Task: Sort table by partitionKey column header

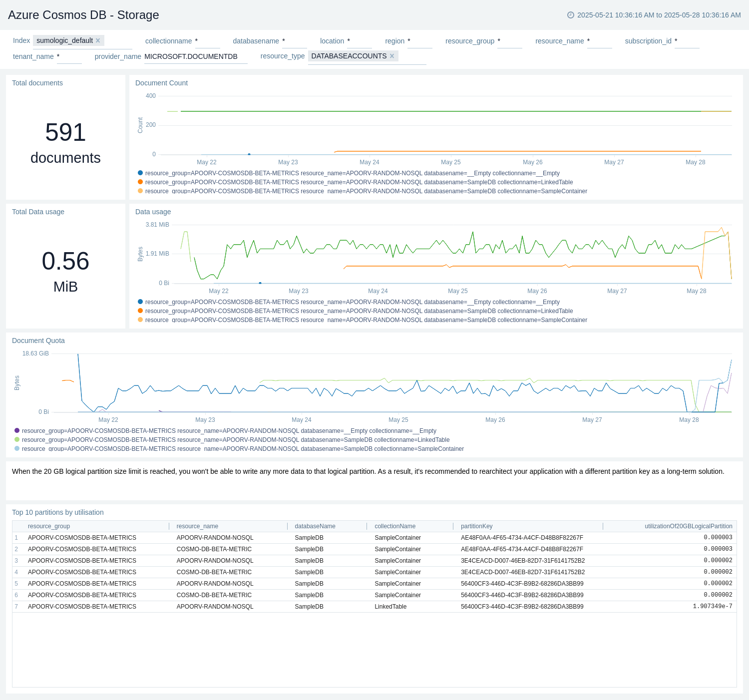Action: (477, 526)
